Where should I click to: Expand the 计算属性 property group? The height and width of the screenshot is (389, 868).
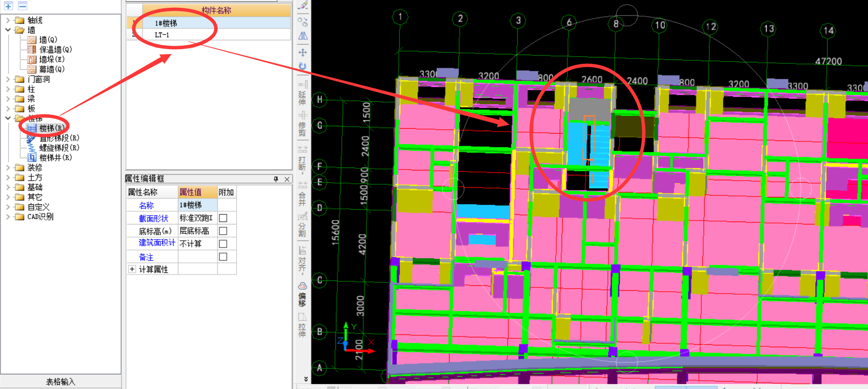132,269
